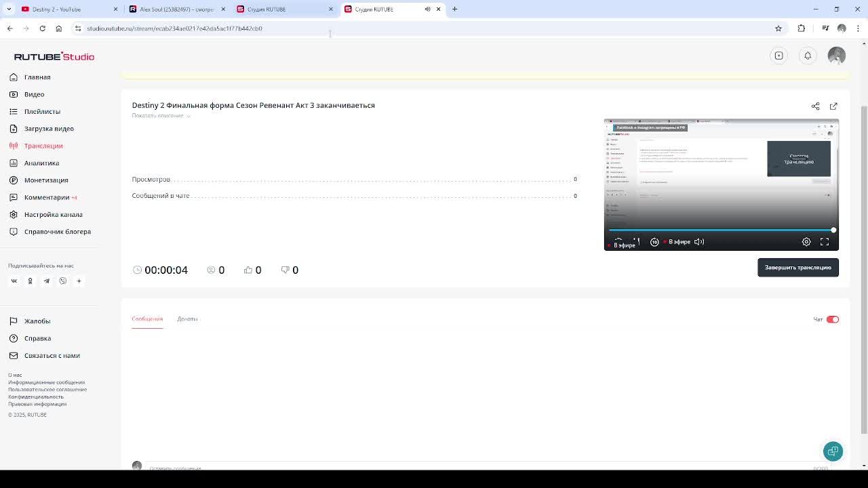Image resolution: width=868 pixels, height=488 pixels.
Task: Open the О нас footer link
Action: coord(15,375)
